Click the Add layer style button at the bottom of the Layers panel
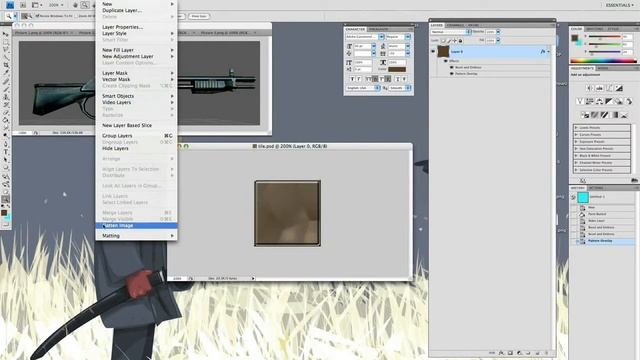Image resolution: width=640 pixels, height=360 pixels. click(x=501, y=353)
